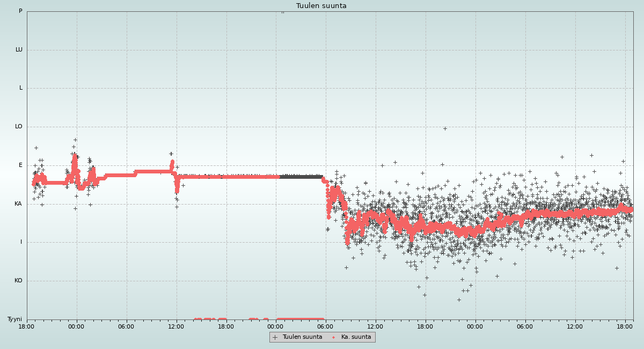Click the 'KA' y-axis label
The image size is (644, 349).
click(x=18, y=204)
